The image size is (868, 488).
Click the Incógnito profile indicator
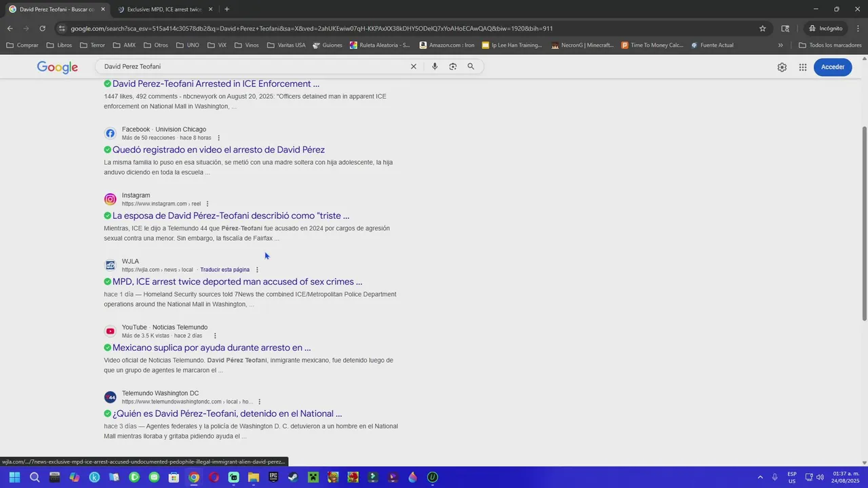(825, 28)
